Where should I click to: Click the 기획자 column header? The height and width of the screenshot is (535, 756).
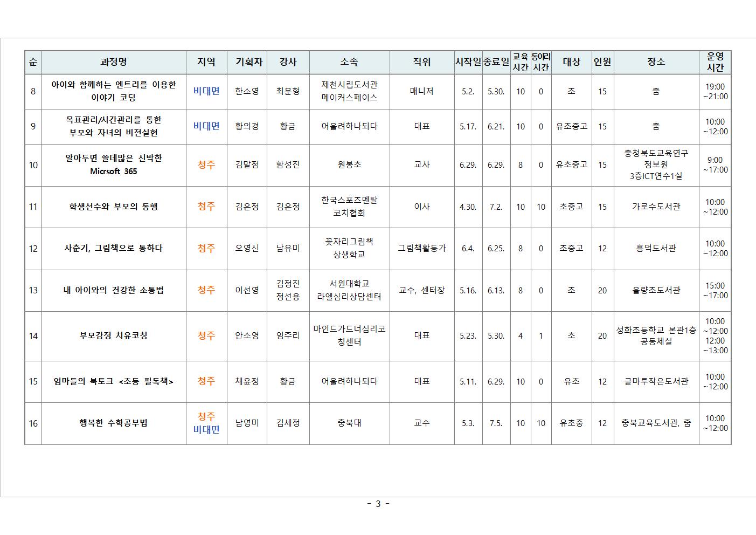[247, 62]
